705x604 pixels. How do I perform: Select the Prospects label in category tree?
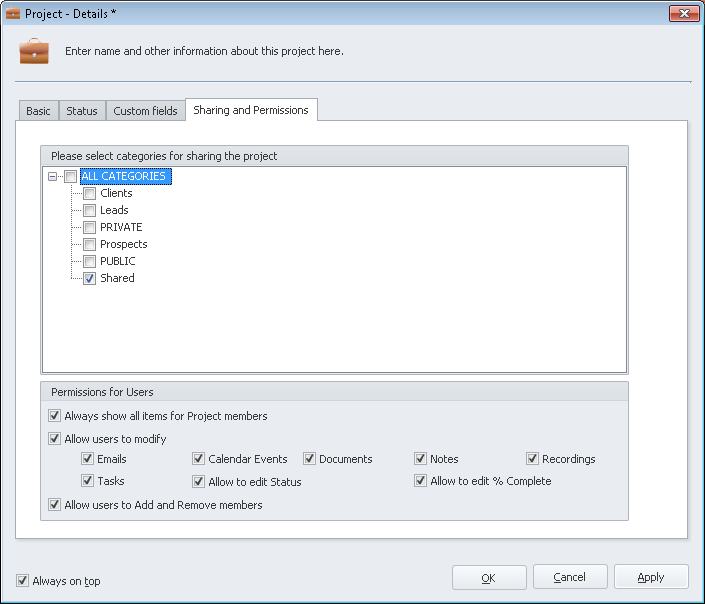click(x=123, y=245)
